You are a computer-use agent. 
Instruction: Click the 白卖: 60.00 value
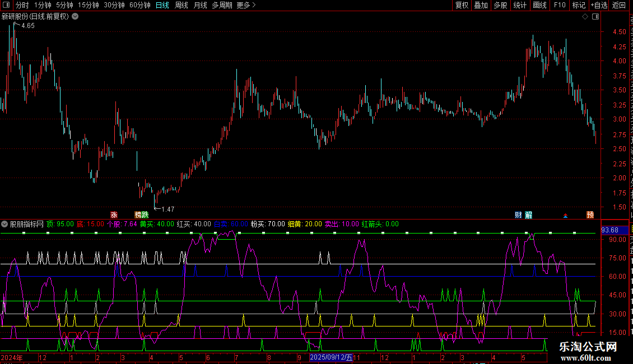pos(231,224)
